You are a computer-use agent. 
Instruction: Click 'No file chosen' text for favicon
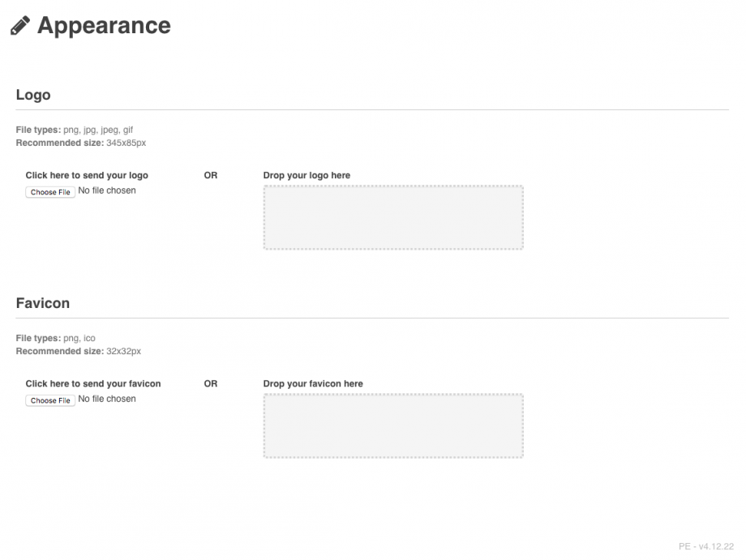107,399
